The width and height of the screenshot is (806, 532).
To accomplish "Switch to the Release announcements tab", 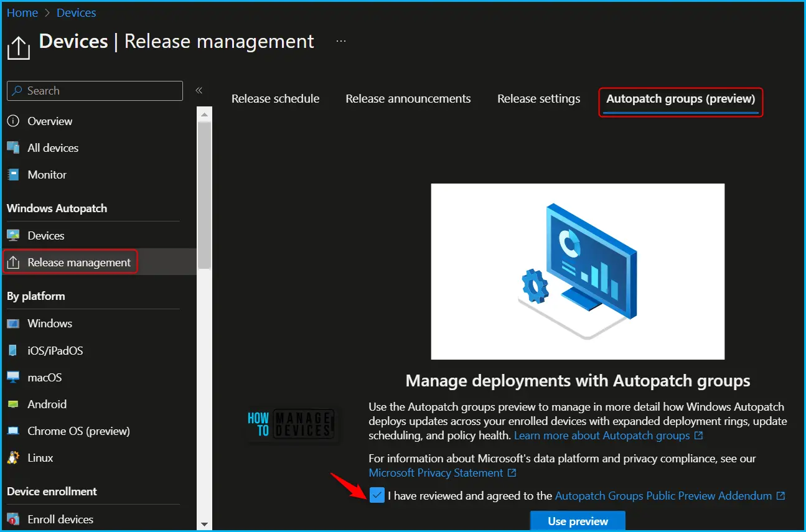I will (x=408, y=99).
